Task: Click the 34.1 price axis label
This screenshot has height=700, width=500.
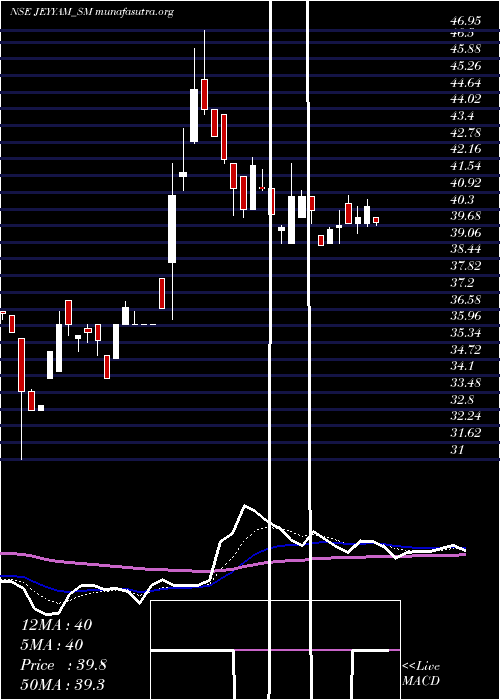Action: (462, 367)
